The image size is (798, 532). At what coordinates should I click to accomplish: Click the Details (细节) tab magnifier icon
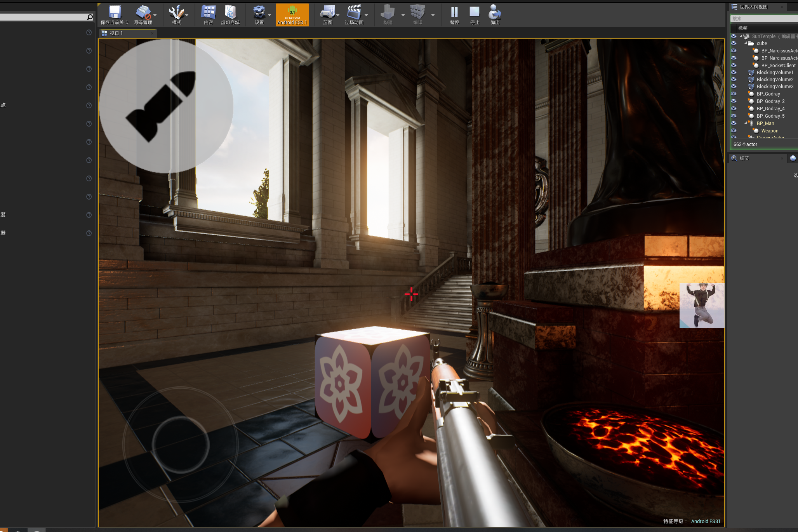734,158
